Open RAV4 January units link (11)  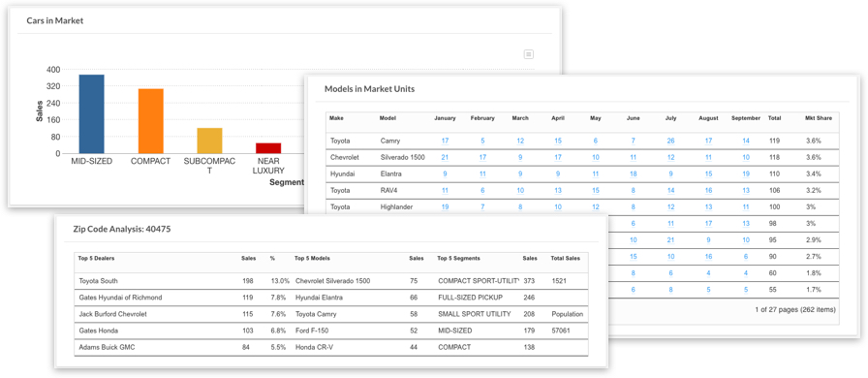pyautogui.click(x=445, y=191)
